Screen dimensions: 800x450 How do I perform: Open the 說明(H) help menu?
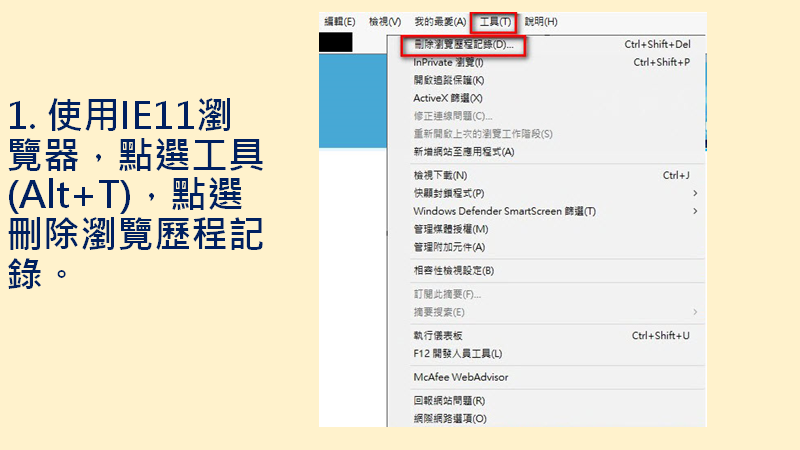(541, 22)
